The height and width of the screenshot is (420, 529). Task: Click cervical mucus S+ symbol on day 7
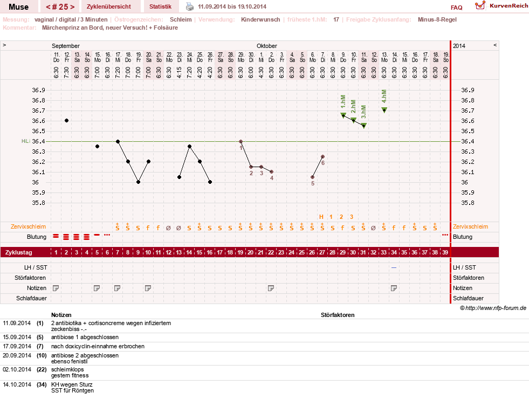point(118,226)
